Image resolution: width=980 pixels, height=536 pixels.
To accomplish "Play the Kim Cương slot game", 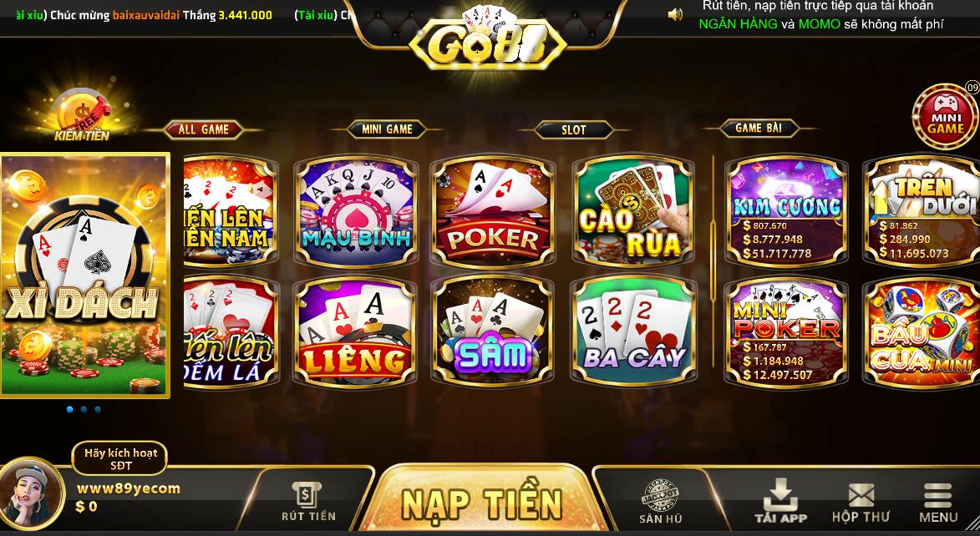I will [x=786, y=212].
